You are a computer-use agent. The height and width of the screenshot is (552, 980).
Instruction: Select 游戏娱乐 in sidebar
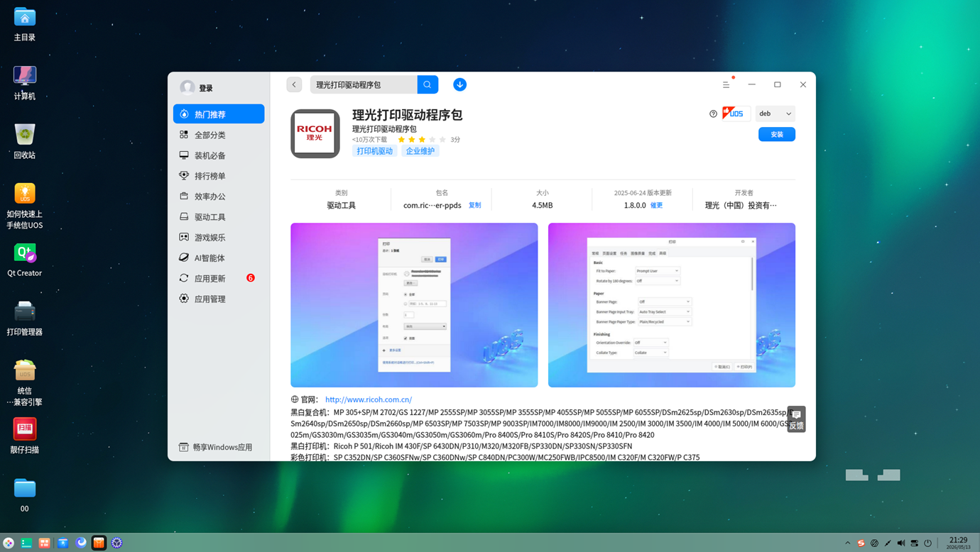[219, 237]
